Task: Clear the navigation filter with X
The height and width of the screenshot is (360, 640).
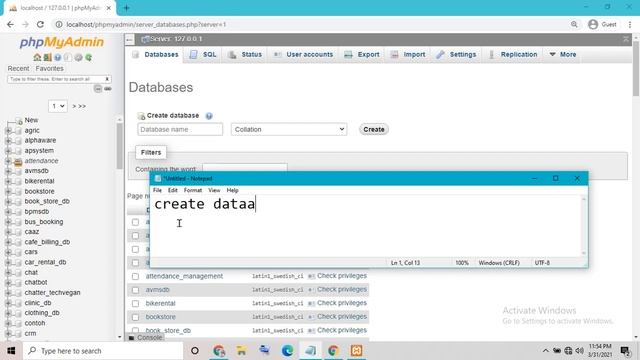Action: coord(107,79)
